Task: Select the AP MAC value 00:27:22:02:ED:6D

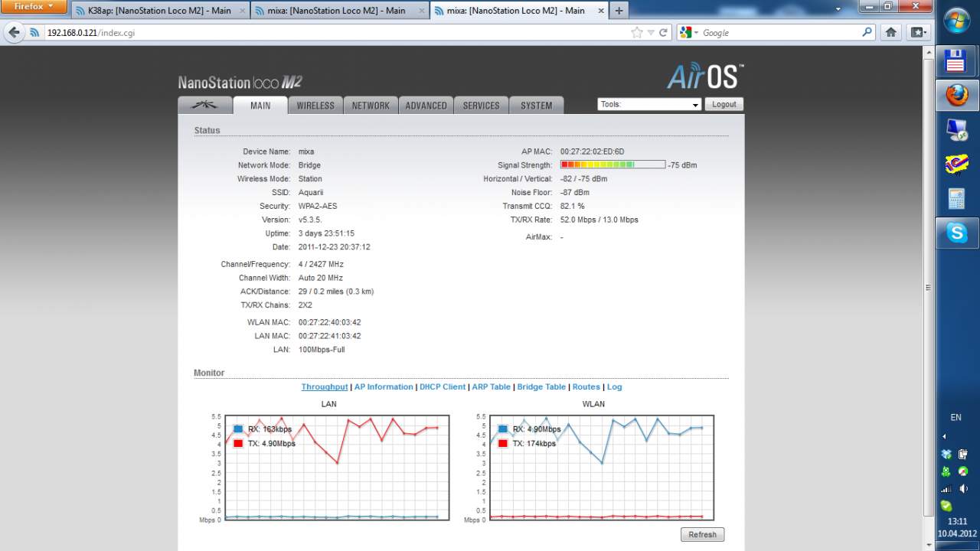Action: click(592, 152)
